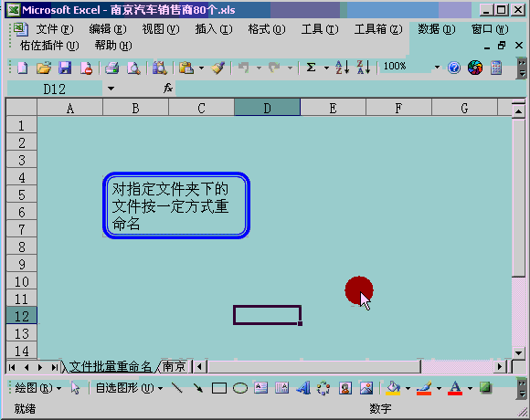Open the 格式(O) menu

(266, 29)
